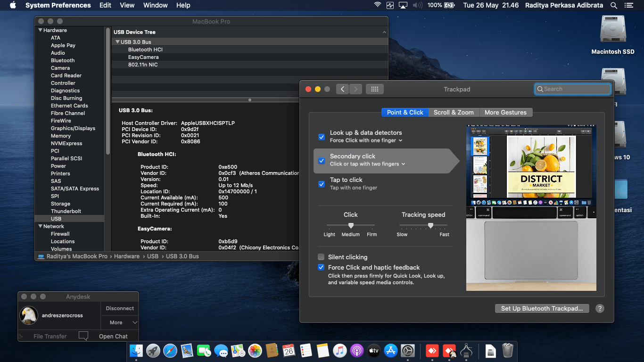Launch Safari from the Dock
The width and height of the screenshot is (644, 362).
click(170, 351)
